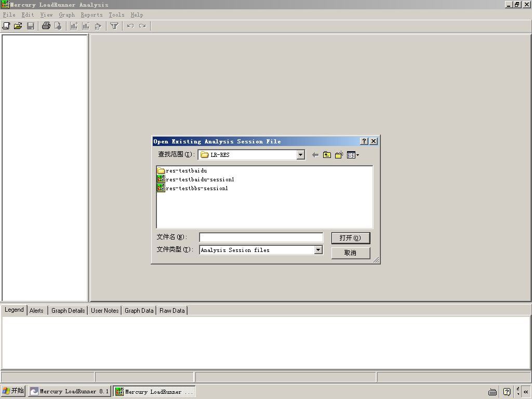The width and height of the screenshot is (532, 399).
Task: Click the Print toolbar icon
Action: tap(46, 26)
